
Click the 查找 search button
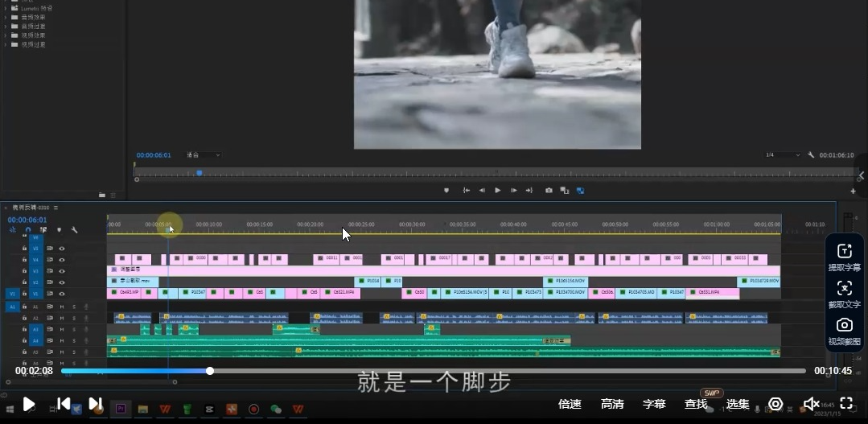[x=696, y=404]
